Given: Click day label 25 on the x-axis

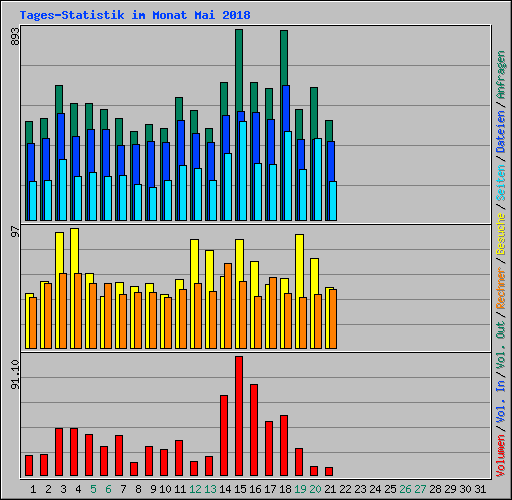Looking at the screenshot, I should 390,489.
